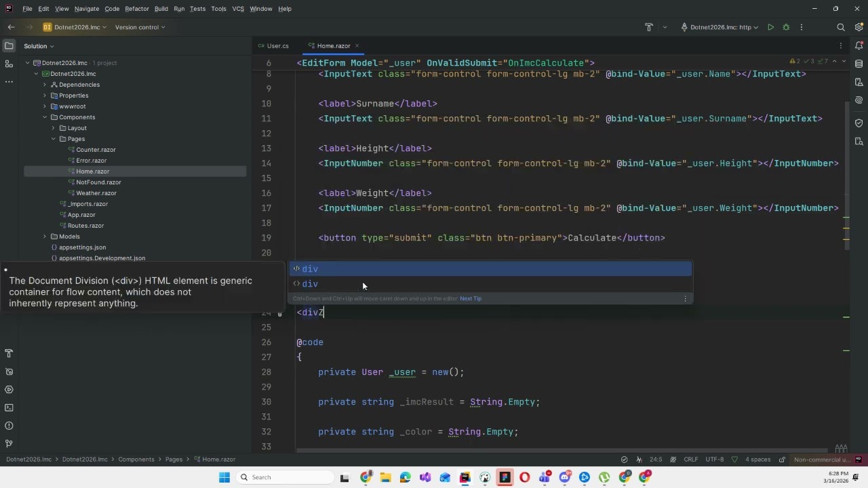868x488 pixels.
Task: Click the UTF-8 encoding indicator
Action: tap(715, 460)
